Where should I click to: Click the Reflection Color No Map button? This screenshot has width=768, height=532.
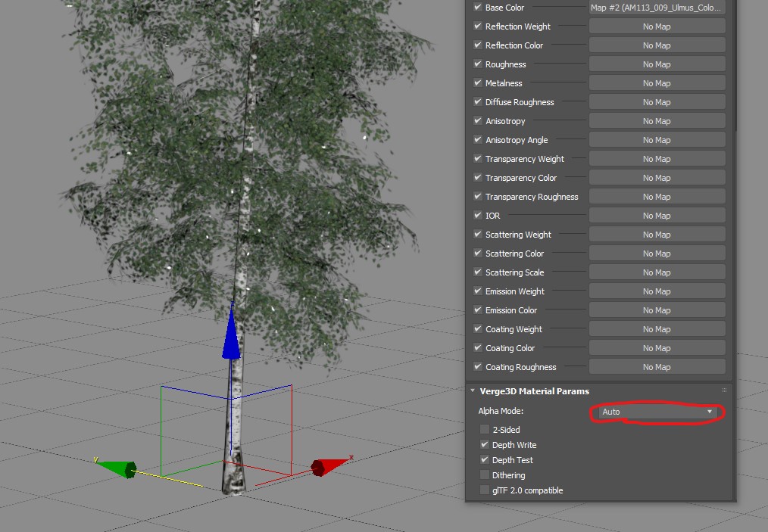tap(657, 45)
